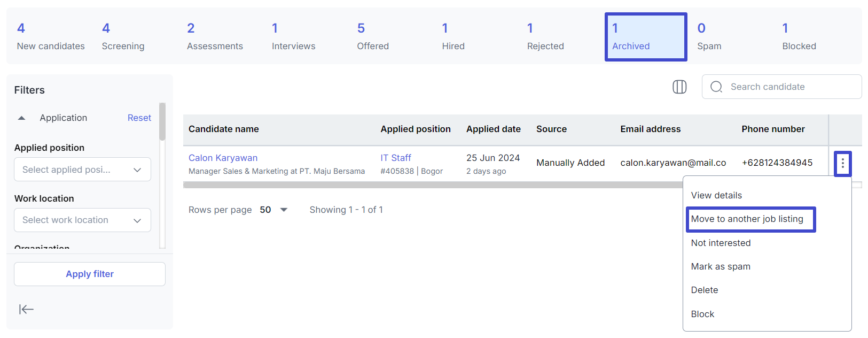Switch to the Archived stage tab

645,37
